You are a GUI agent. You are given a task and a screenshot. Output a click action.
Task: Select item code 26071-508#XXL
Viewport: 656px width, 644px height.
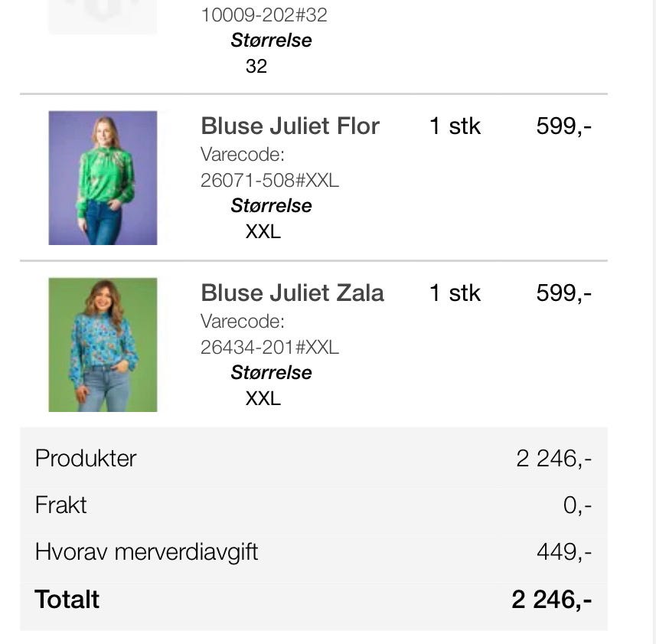pos(270,181)
